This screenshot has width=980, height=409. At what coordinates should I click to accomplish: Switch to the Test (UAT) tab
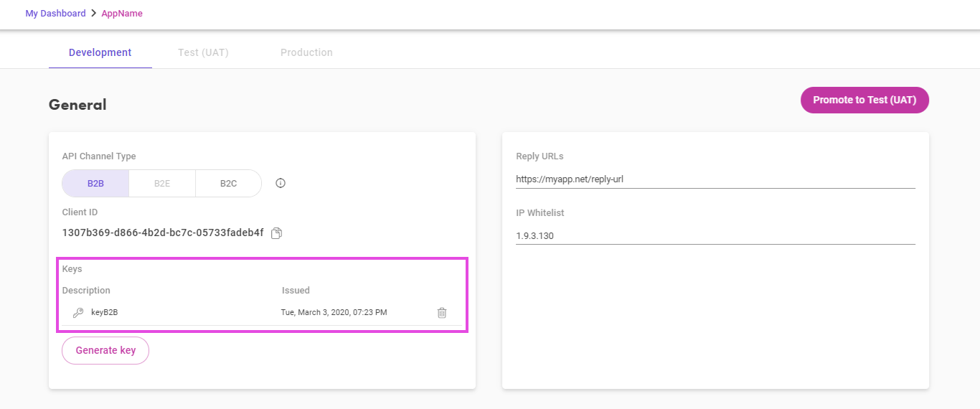(x=203, y=52)
